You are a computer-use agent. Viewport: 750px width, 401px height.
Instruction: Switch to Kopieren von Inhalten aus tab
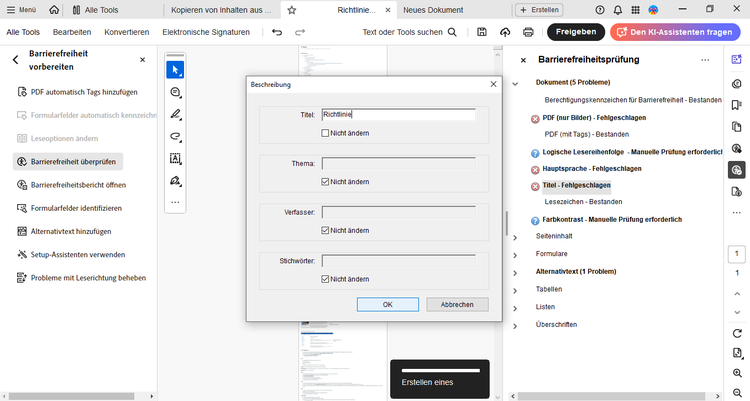221,10
